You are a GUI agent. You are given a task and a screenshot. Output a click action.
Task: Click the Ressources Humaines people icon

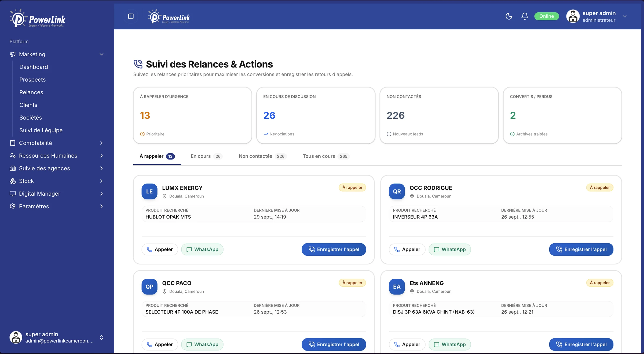(13, 156)
